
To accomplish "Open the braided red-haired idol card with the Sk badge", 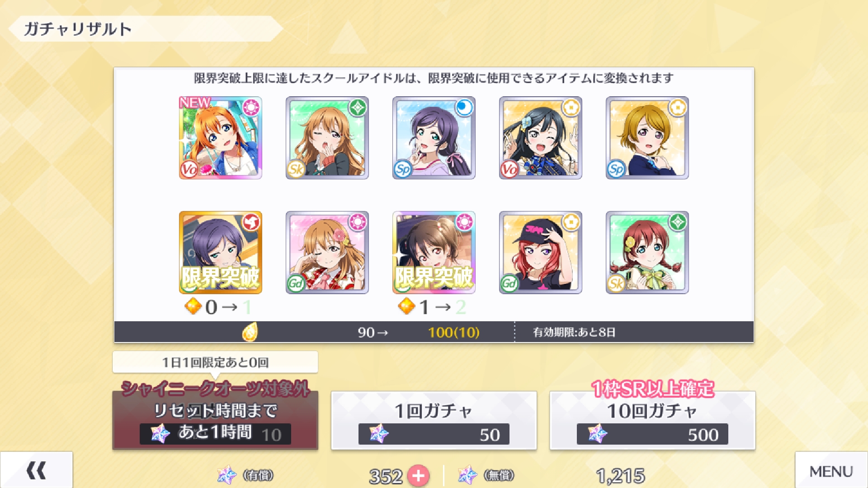I will pyautogui.click(x=647, y=253).
